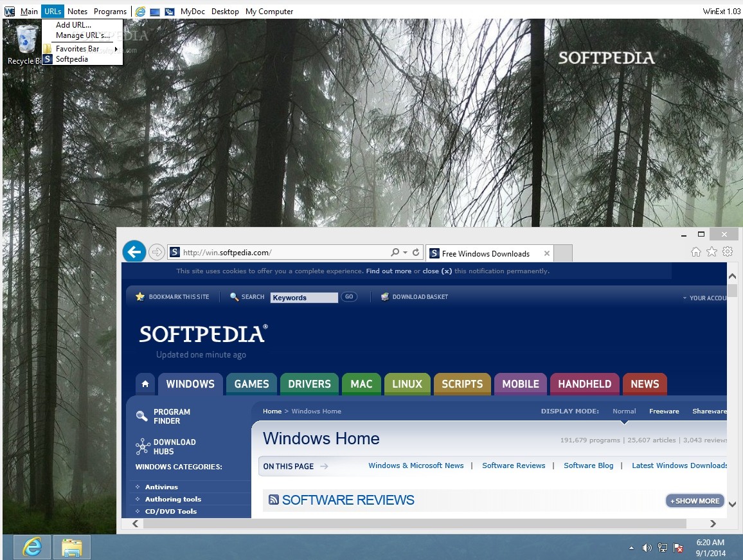Click My Computer shortcut in WinExt bar
The height and width of the screenshot is (560, 743).
click(x=269, y=12)
